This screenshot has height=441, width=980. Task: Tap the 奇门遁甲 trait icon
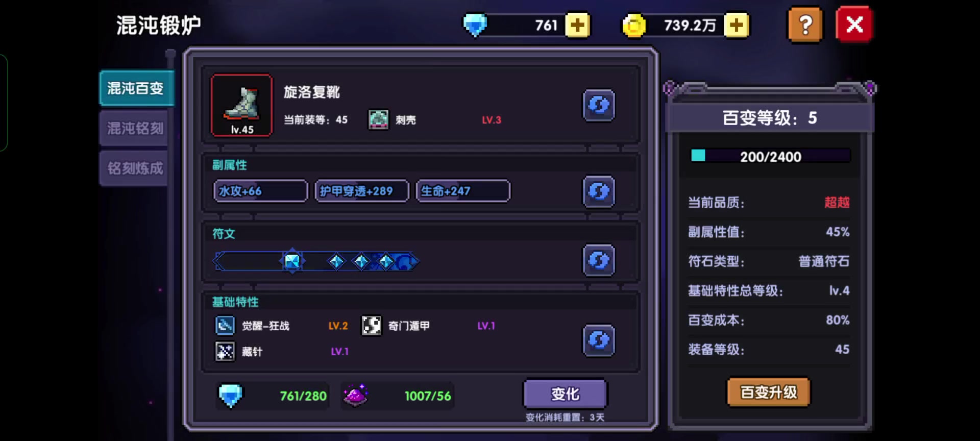click(371, 325)
